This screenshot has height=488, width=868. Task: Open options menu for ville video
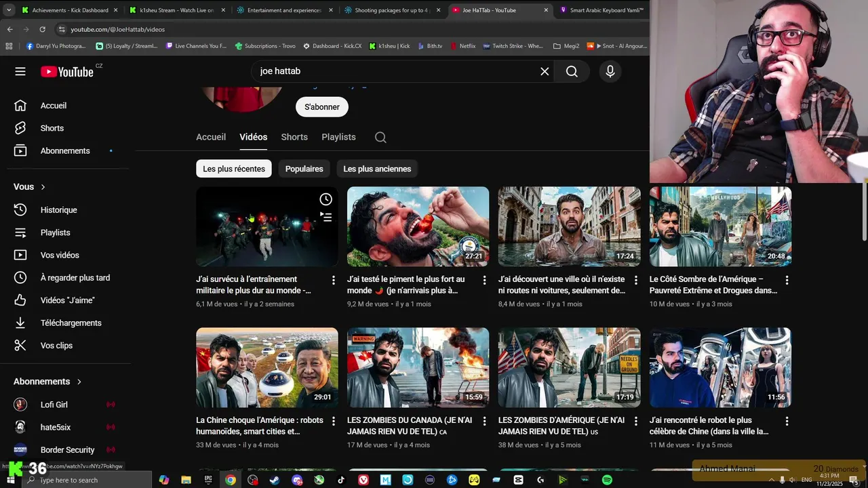pyautogui.click(x=635, y=280)
